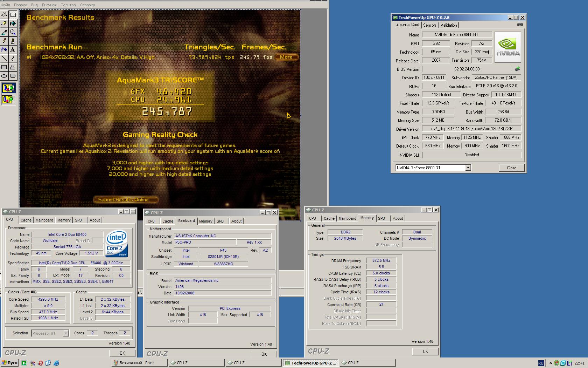Click the Intel Core 2 Duo logo

click(x=117, y=244)
